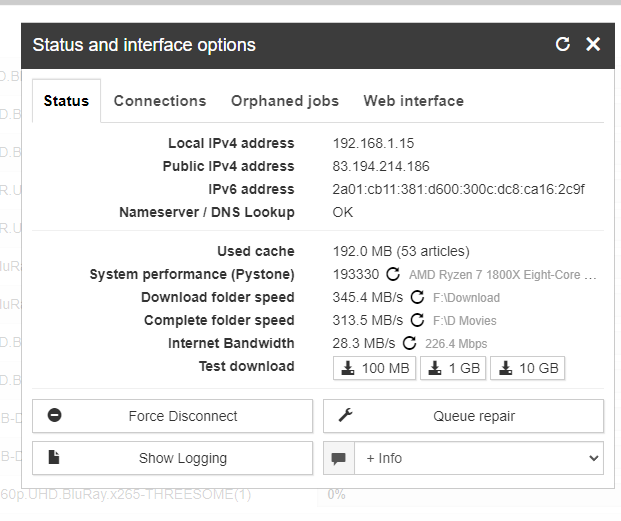The height and width of the screenshot is (521, 621).
Task: Switch to the Connections tab
Action: [160, 101]
